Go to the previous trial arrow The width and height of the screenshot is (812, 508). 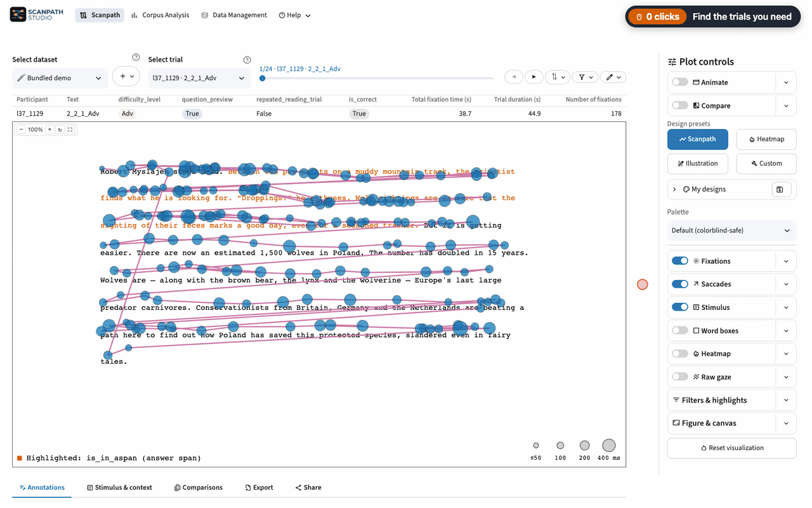coord(514,77)
